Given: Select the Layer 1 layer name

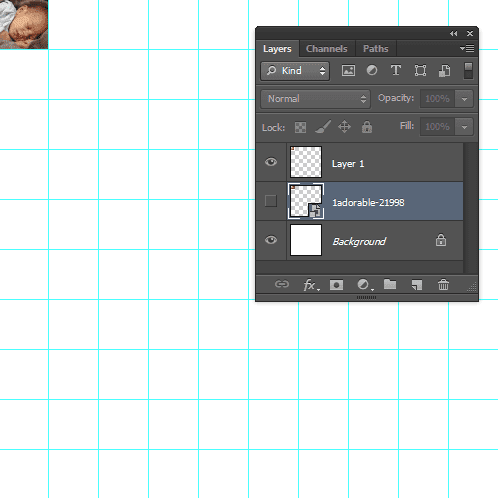Looking at the screenshot, I should tap(348, 164).
